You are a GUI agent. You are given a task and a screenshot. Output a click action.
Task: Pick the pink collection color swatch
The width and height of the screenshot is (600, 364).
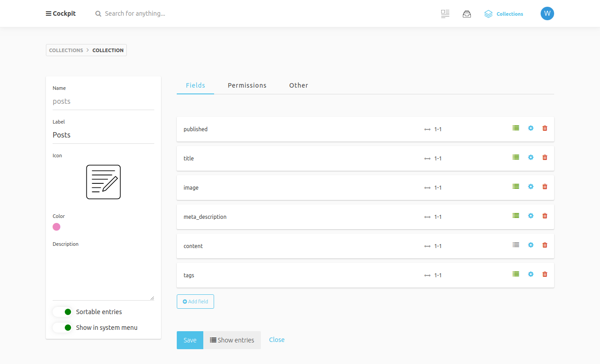tap(56, 227)
